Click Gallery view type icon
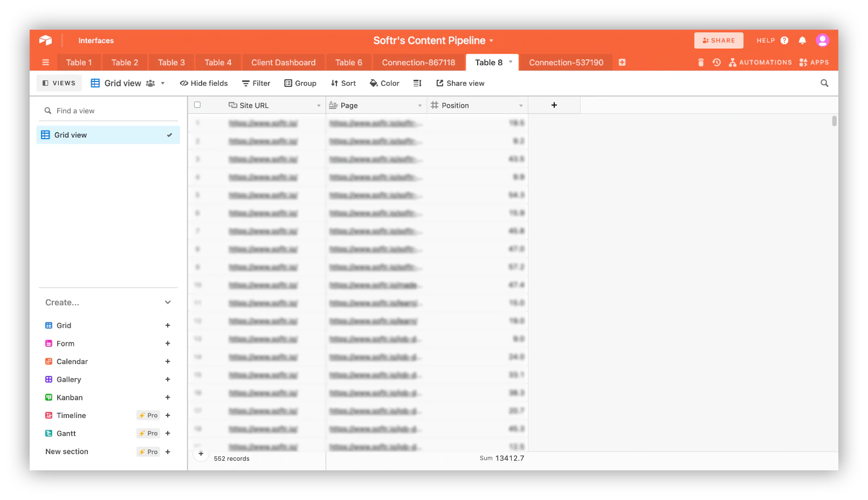 pos(49,380)
